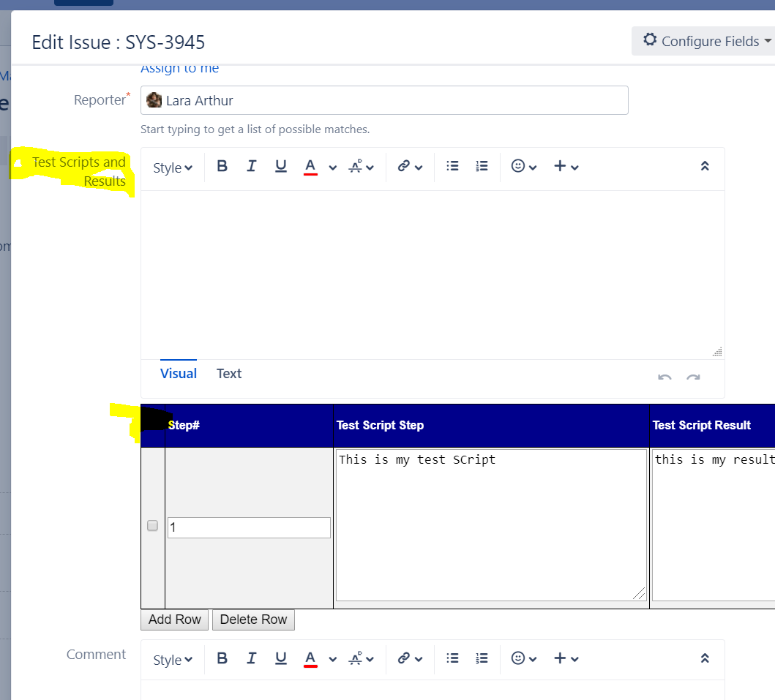Click the Reporter field Lara Arthur
Viewport: 775px width, 700px height.
coord(384,100)
